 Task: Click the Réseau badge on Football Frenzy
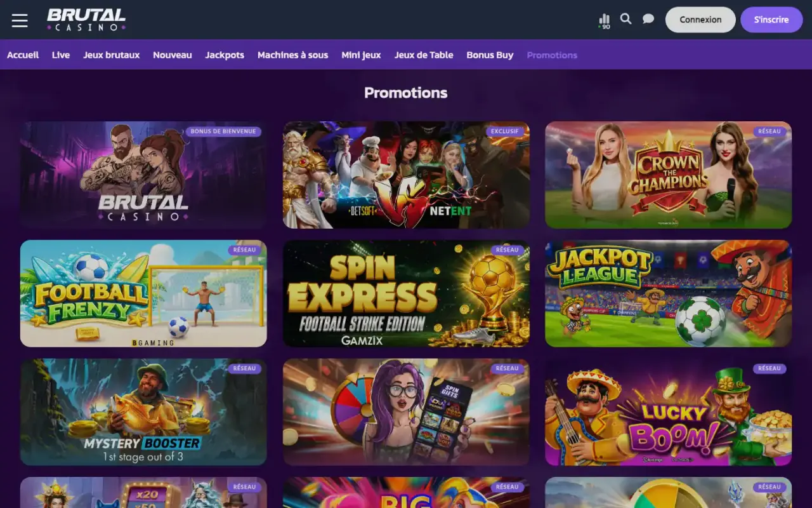[244, 250]
